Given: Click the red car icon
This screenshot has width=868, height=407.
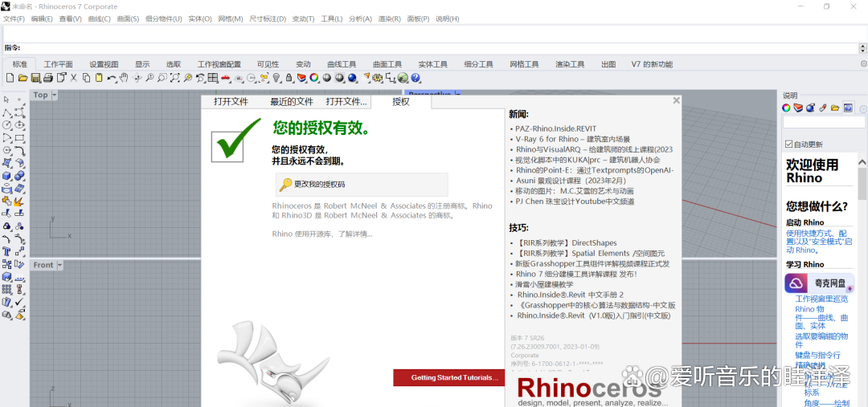Looking at the screenshot, I should click(x=225, y=78).
